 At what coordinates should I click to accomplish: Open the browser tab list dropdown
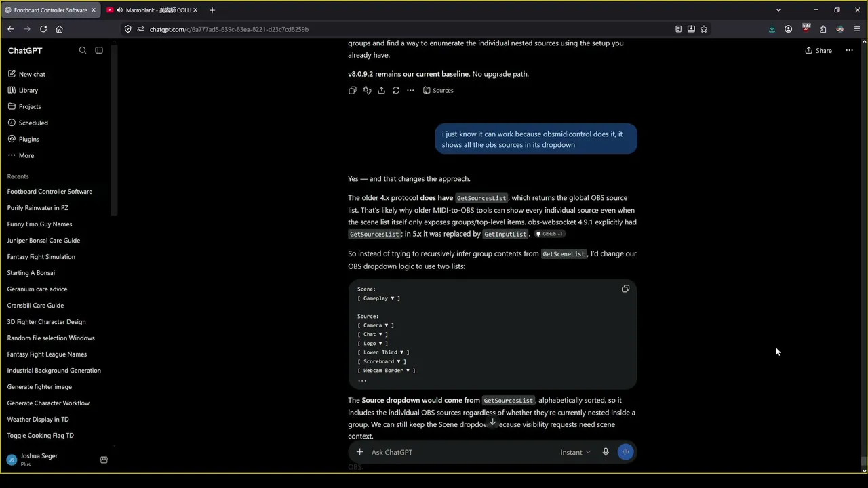(x=778, y=10)
